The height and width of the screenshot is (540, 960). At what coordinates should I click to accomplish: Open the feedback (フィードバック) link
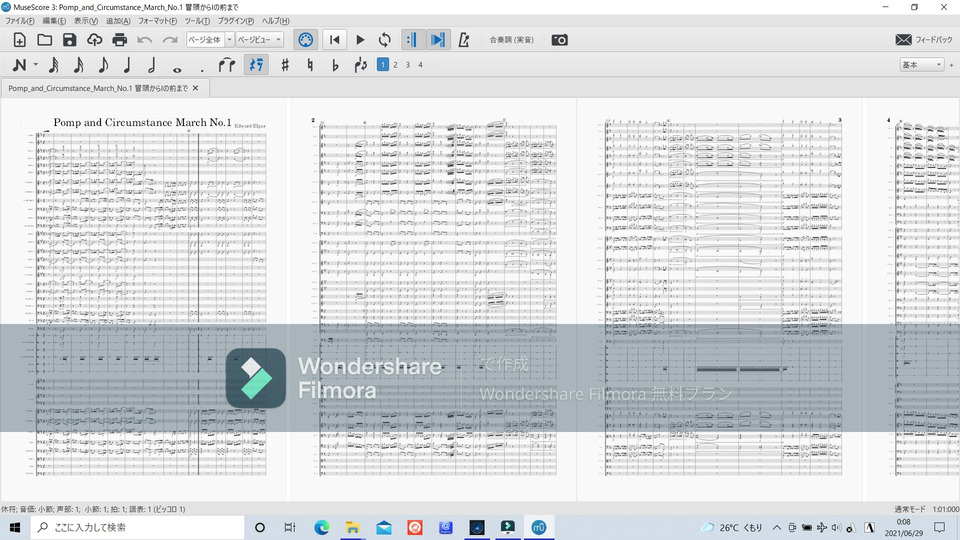coord(924,40)
